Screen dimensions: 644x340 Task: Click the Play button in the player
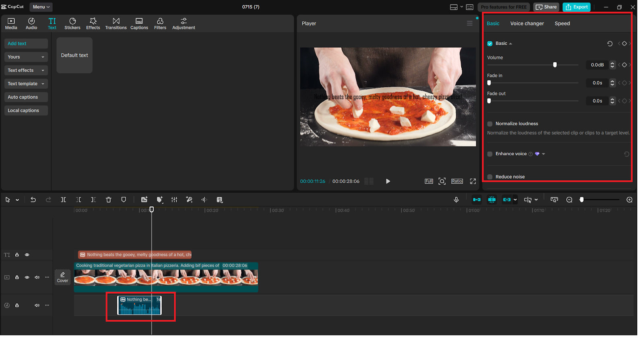[x=388, y=181]
